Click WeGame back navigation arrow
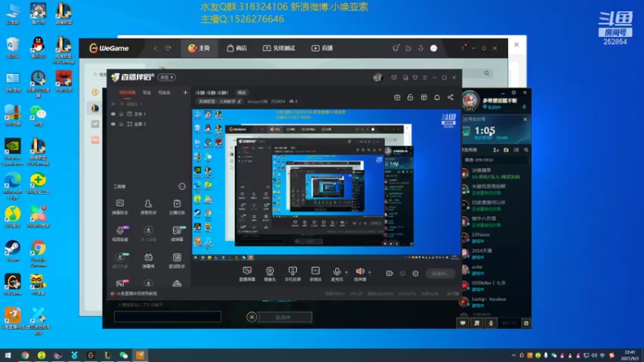 [x=155, y=48]
